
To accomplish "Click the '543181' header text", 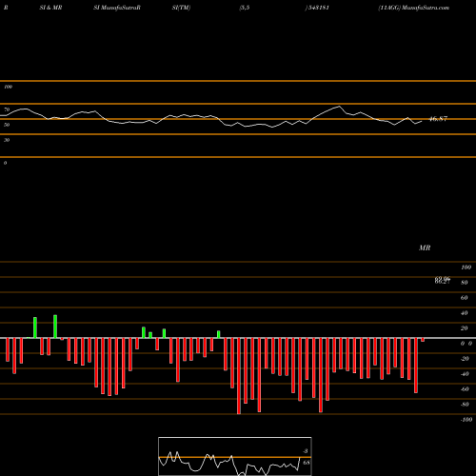I will pos(318,8).
